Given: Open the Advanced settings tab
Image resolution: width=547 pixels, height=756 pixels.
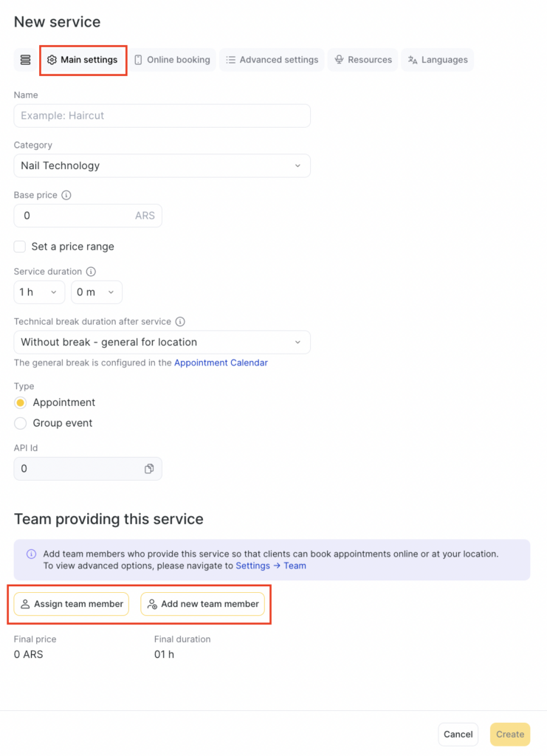Looking at the screenshot, I should (272, 60).
